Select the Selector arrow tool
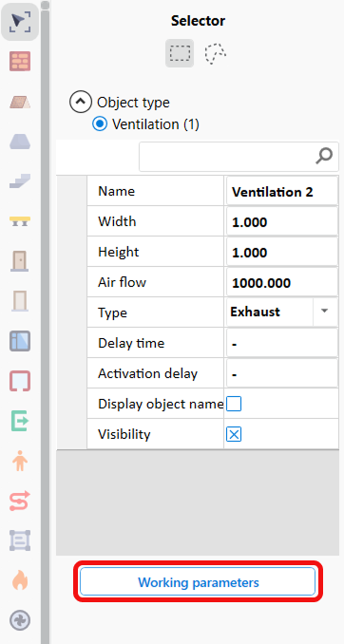The width and height of the screenshot is (344, 644). 20,22
